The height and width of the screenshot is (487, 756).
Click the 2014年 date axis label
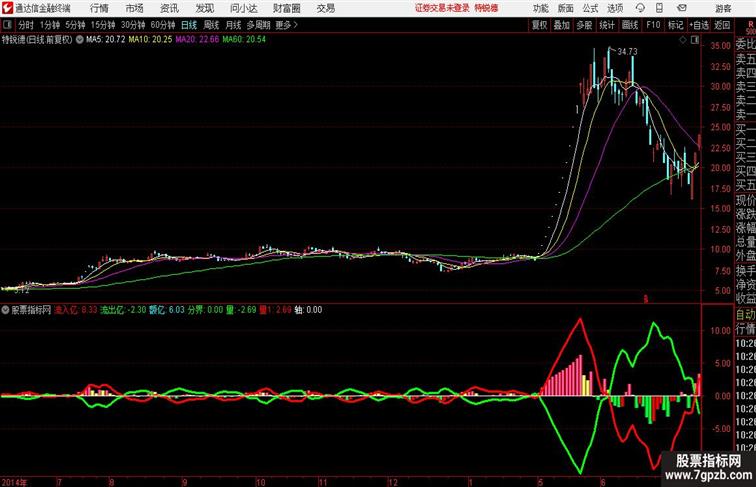pyautogui.click(x=14, y=482)
